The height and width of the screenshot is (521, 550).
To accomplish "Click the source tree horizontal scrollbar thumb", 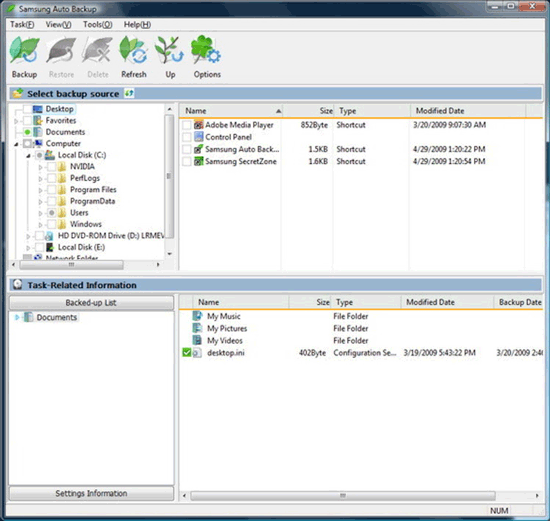I will click(x=72, y=265).
